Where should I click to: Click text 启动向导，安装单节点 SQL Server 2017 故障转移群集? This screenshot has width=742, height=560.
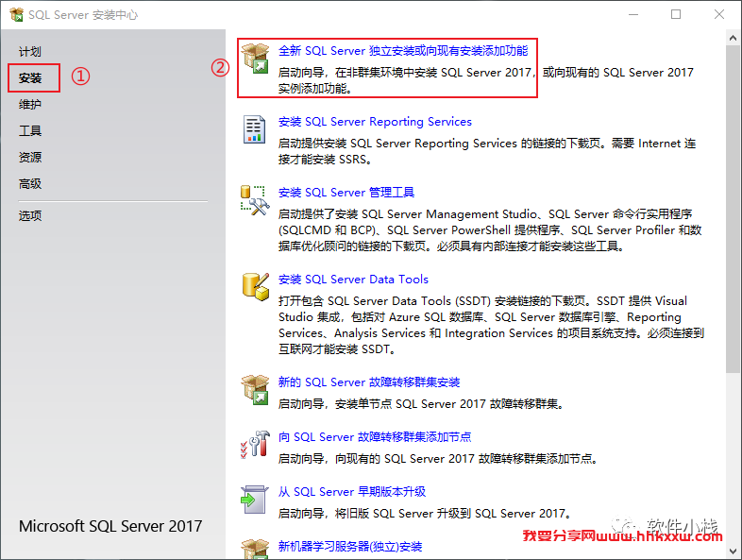point(421,404)
